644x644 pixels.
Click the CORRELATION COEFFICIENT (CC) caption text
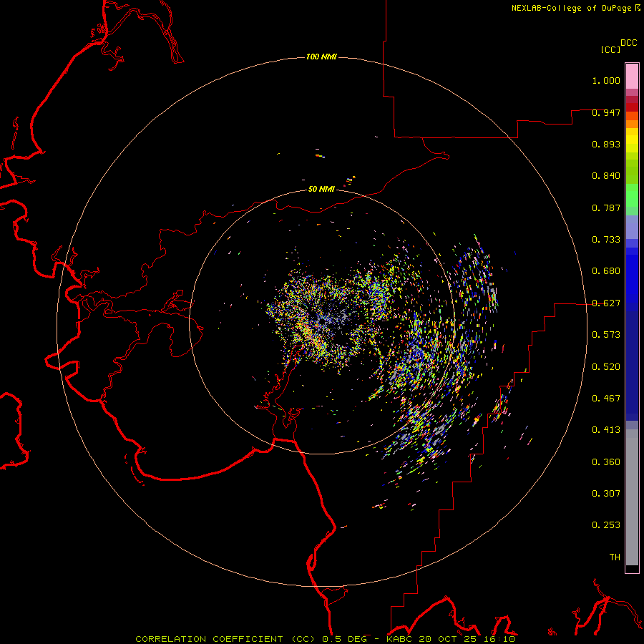(226, 639)
